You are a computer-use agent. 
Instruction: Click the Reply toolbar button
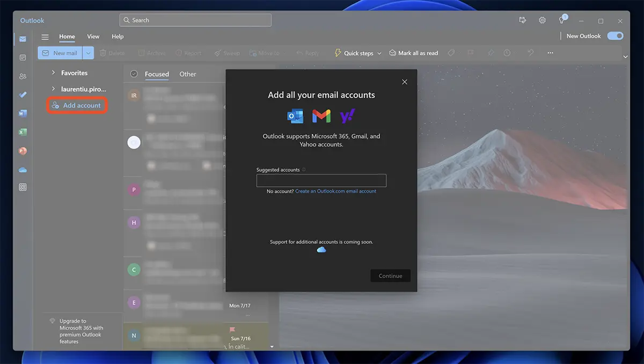click(308, 53)
